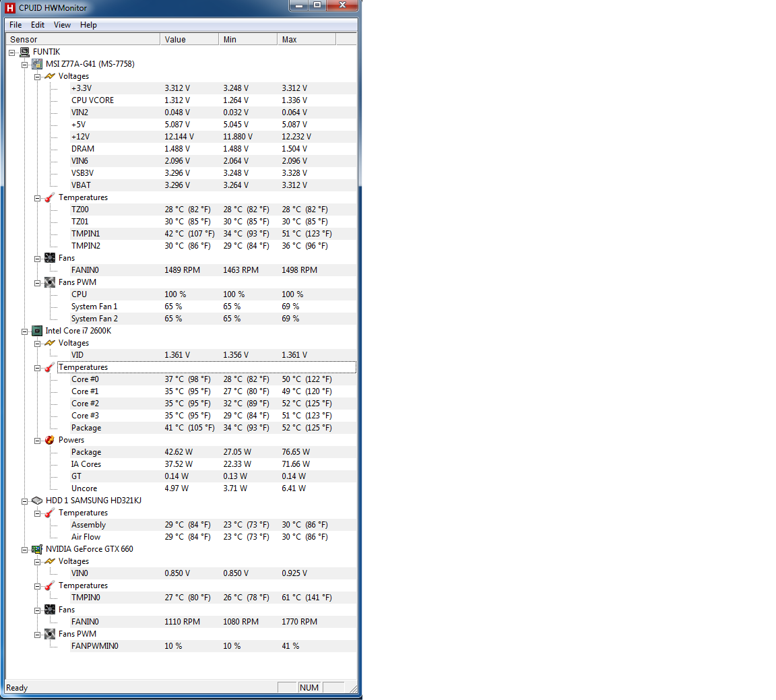Viewport: 776px width, 700px height.
Task: Open the Edit menu
Action: [38, 25]
